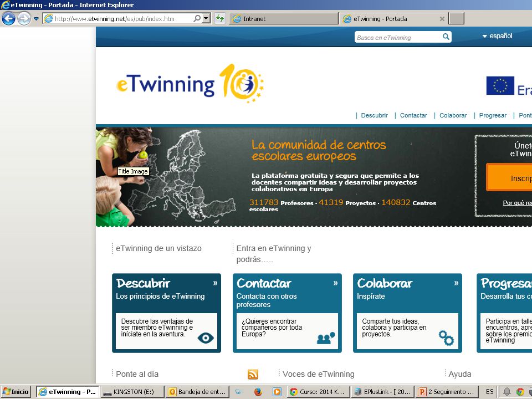The width and height of the screenshot is (532, 399).
Task: Open the Progresar card heading
Action: 506,283
